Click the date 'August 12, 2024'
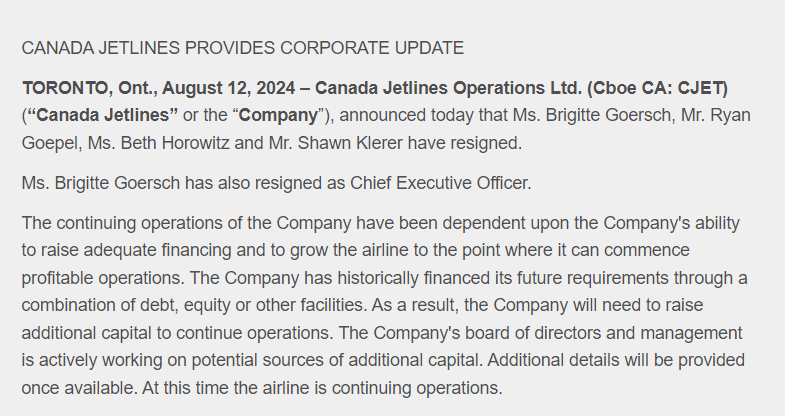785x416 pixels. pyautogui.click(x=228, y=88)
